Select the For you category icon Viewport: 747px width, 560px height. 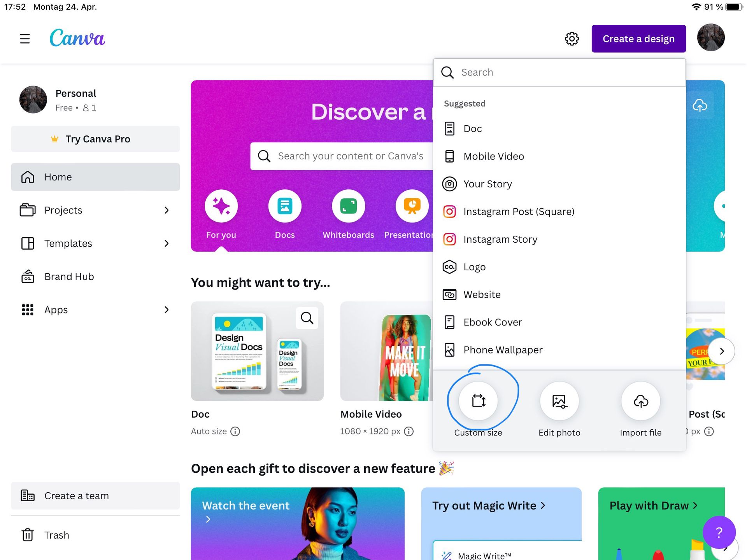pyautogui.click(x=221, y=206)
